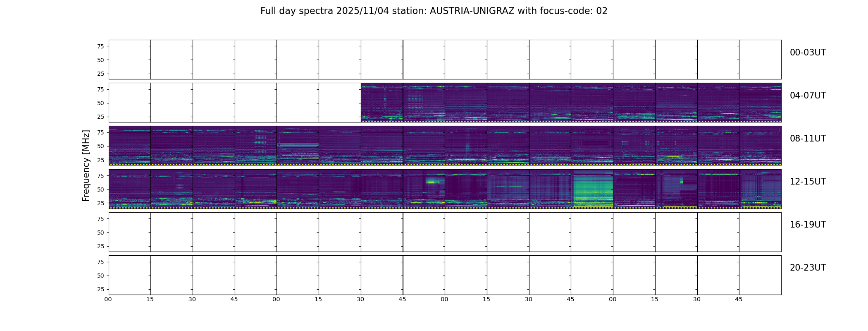The height and width of the screenshot is (331, 868).
Task: Click the 'Frequency [MHz]' axis label
Action: pos(86,166)
